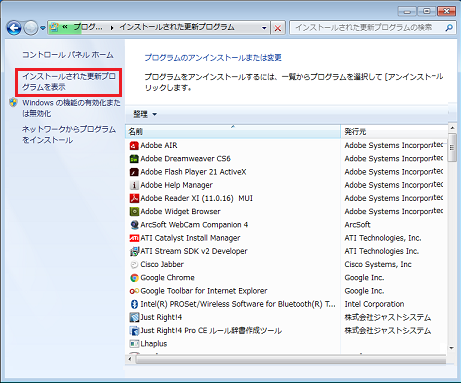Image resolution: width=461 pixels, height=383 pixels.
Task: Click the ArcSoft publisher cell
Action: point(357,225)
